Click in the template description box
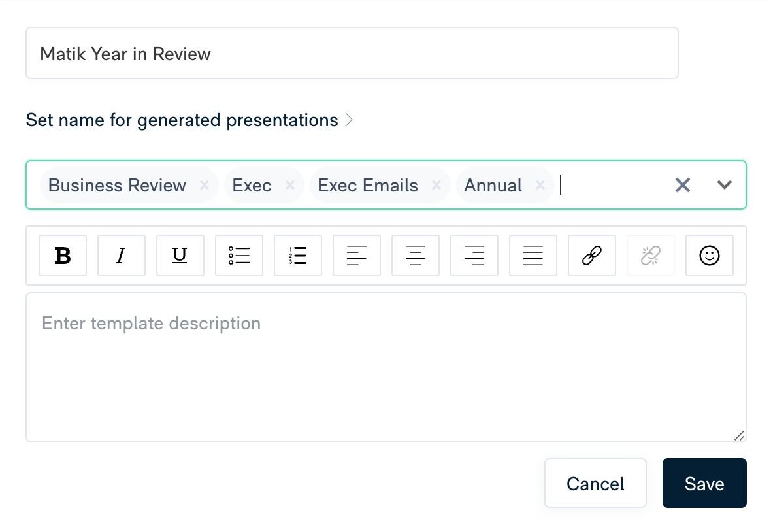 coord(386,367)
